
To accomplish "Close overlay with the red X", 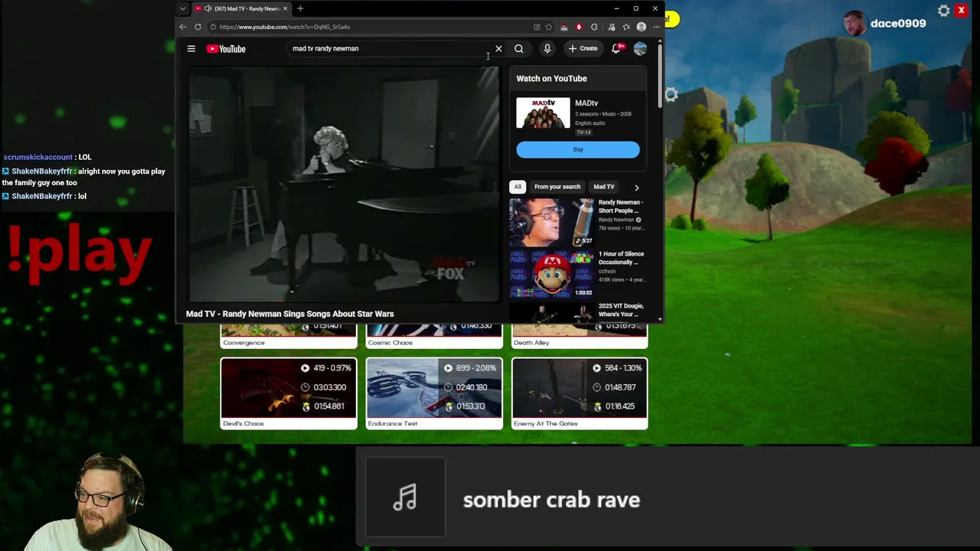I will pyautogui.click(x=961, y=10).
